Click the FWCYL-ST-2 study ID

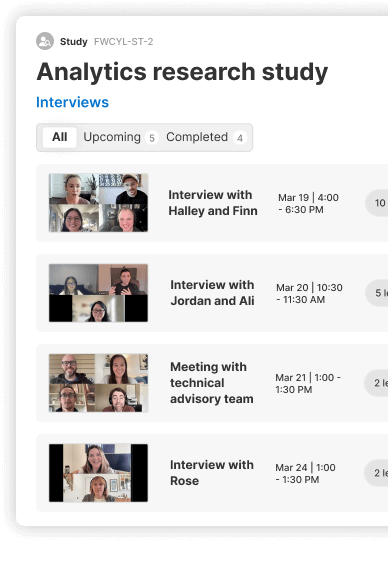tap(124, 42)
